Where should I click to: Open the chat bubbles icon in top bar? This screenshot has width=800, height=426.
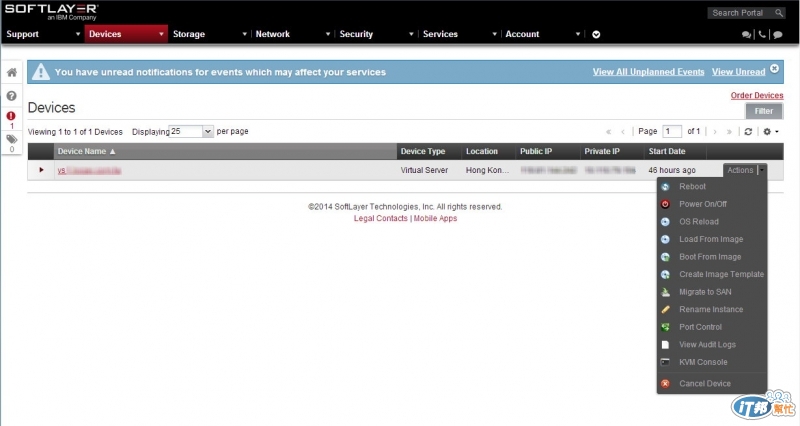click(x=746, y=35)
